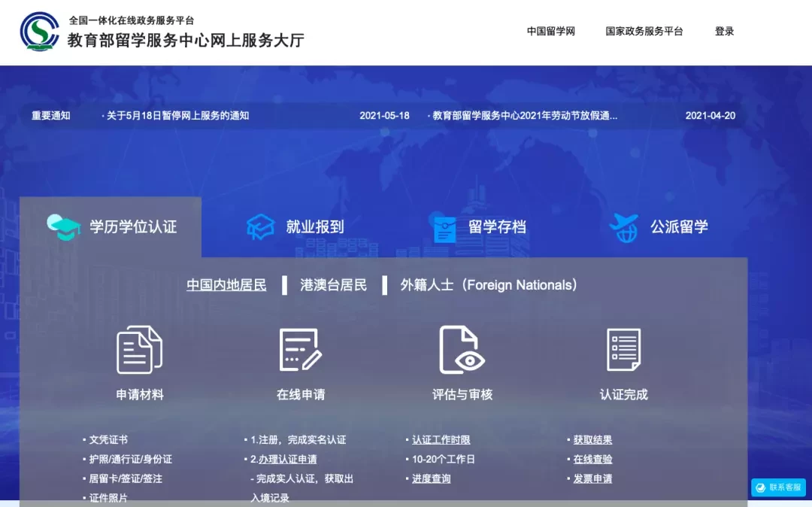Click the 申请材料 documents icon
Image resolution: width=812 pixels, height=507 pixels.
point(139,350)
